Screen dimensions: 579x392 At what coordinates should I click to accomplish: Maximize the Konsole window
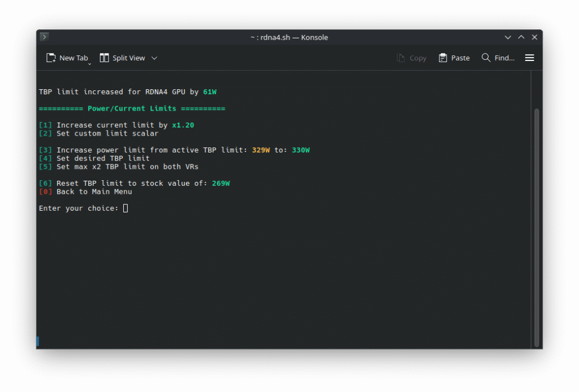point(521,37)
